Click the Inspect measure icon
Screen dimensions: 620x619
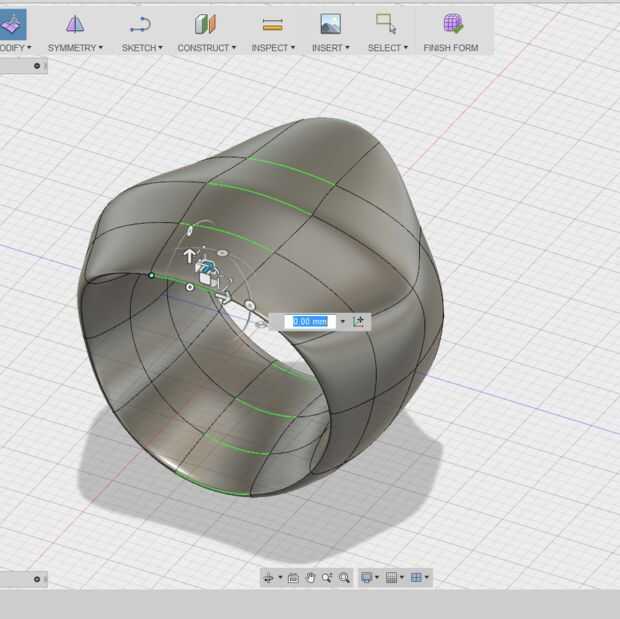(x=272, y=24)
